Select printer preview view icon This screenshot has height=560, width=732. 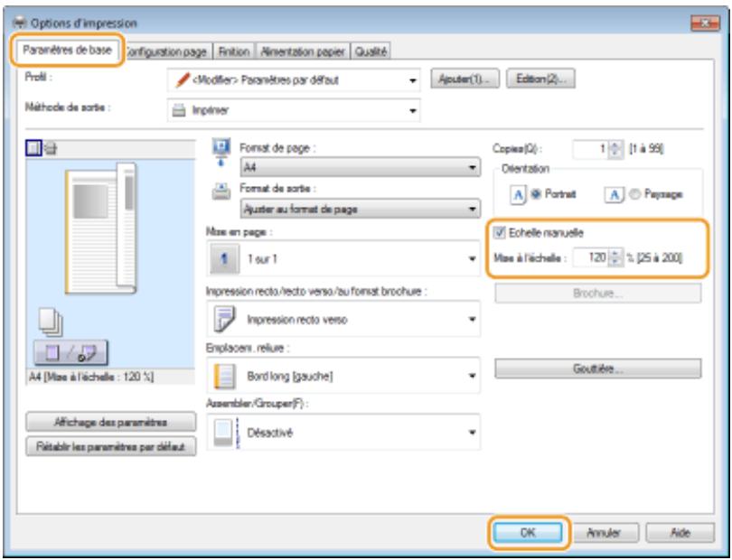51,149
